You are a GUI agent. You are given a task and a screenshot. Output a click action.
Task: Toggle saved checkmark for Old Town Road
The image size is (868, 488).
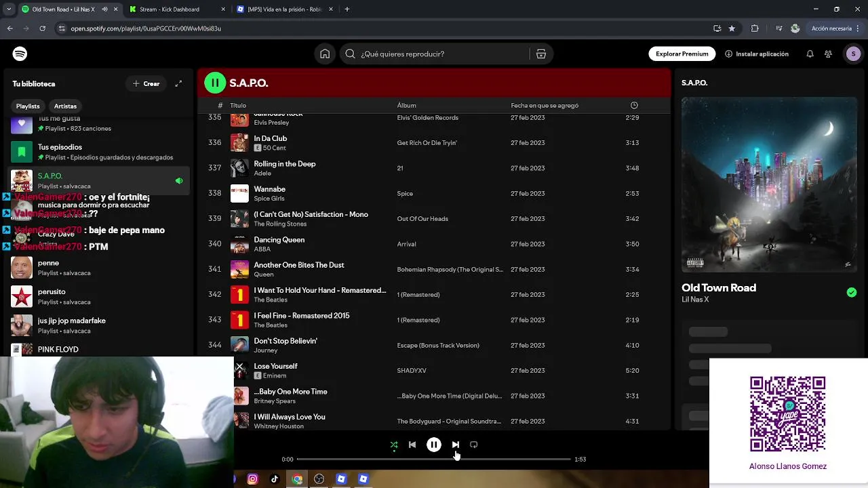pyautogui.click(x=852, y=293)
